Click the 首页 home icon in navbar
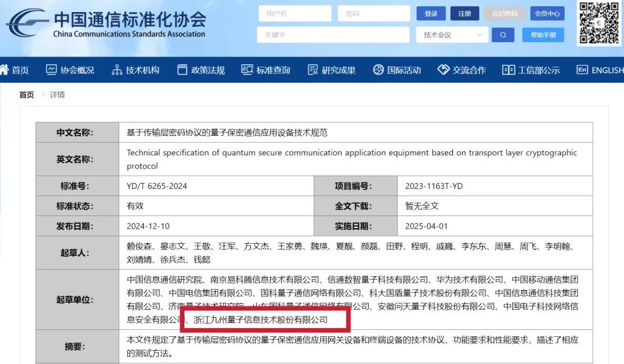 pos(5,70)
